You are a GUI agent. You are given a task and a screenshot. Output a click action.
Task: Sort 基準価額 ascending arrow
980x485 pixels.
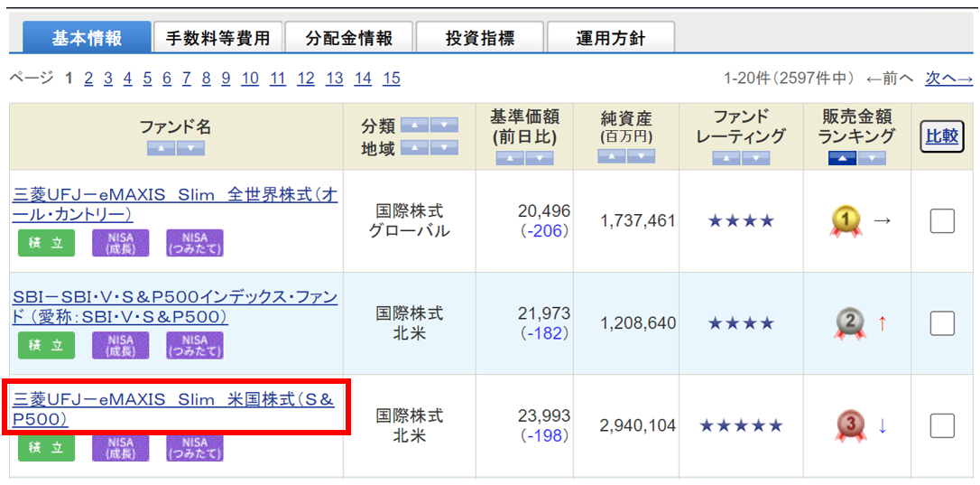tap(509, 158)
